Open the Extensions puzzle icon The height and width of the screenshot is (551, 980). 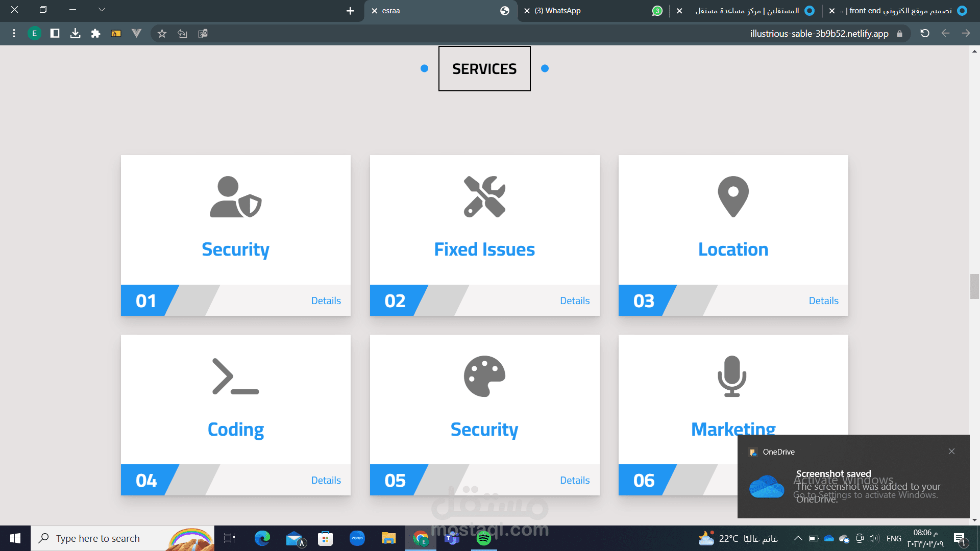tap(95, 34)
